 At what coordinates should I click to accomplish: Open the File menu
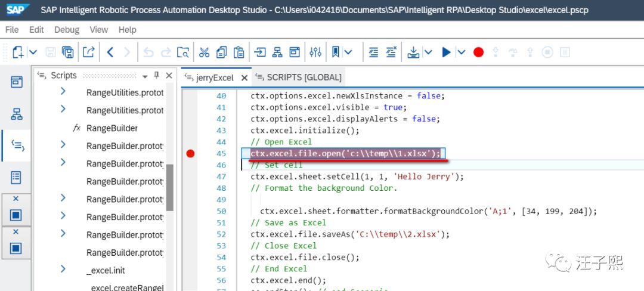pyautogui.click(x=12, y=30)
